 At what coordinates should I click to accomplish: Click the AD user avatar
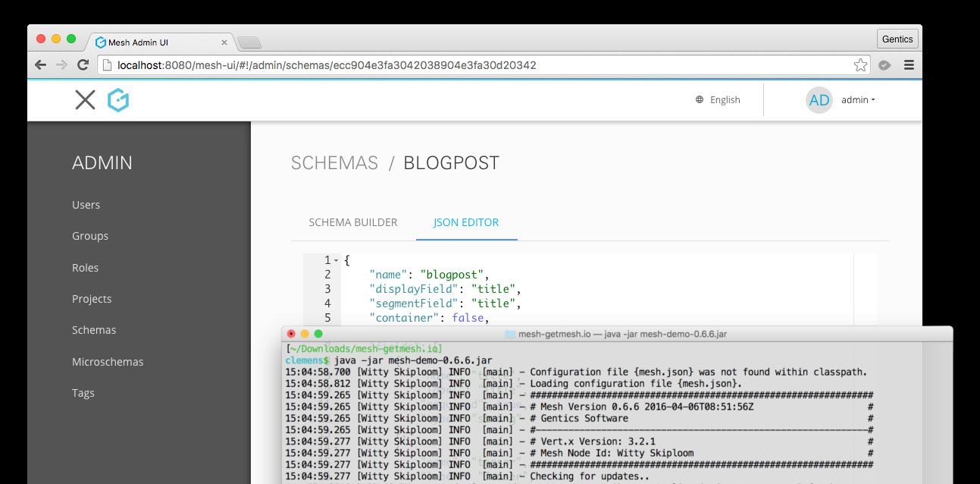point(819,100)
